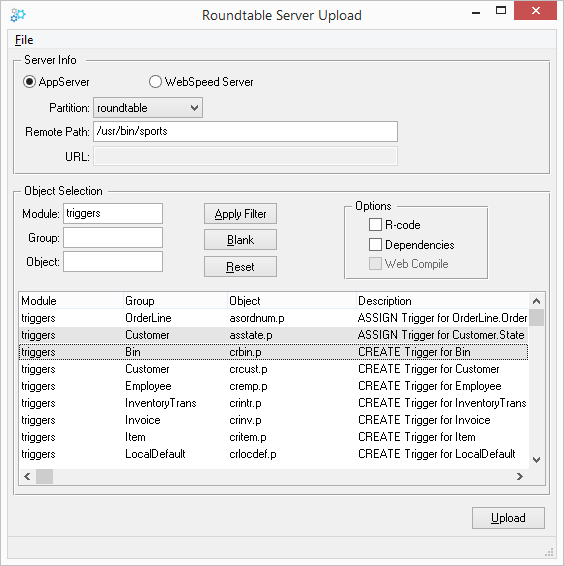Screen dimensions: 564x566
Task: Click the horizontal scroll right arrow
Action: click(x=520, y=476)
